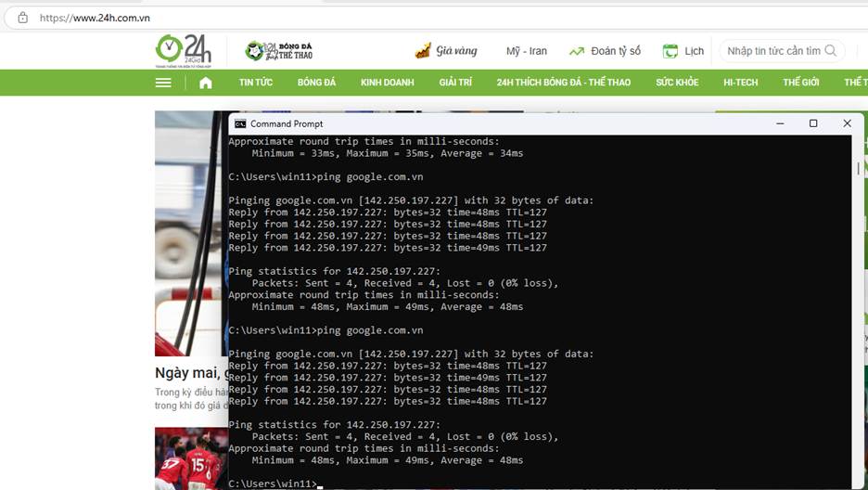Switch to the GIẢI TRÍ section
Image resolution: width=868 pixels, height=490 pixels.
coord(455,83)
